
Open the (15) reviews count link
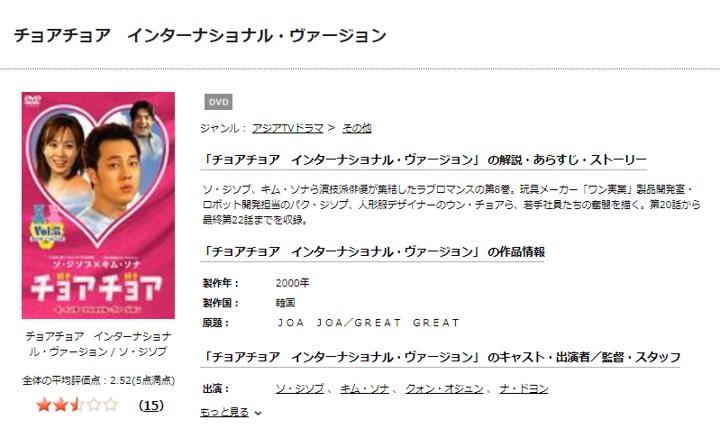click(151, 405)
